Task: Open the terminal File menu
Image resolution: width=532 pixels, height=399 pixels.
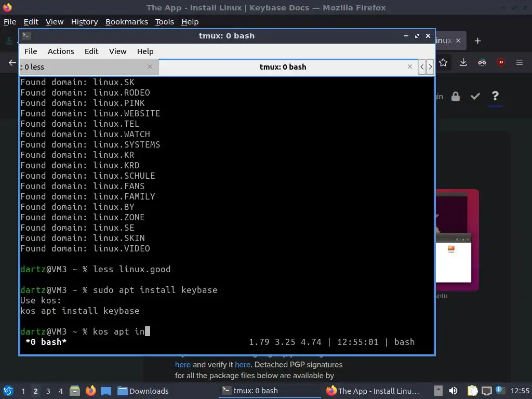Action: 31,51
